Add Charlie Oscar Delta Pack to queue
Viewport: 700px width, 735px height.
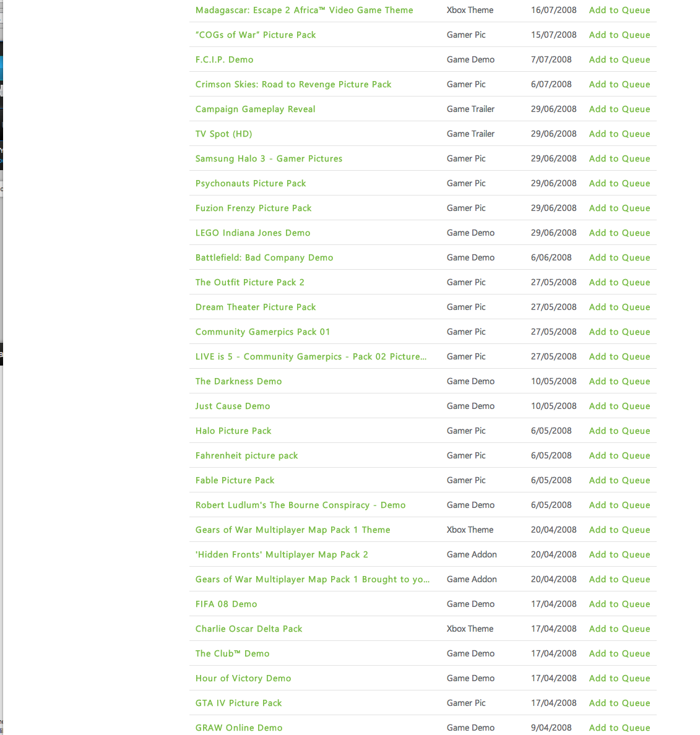pos(620,629)
